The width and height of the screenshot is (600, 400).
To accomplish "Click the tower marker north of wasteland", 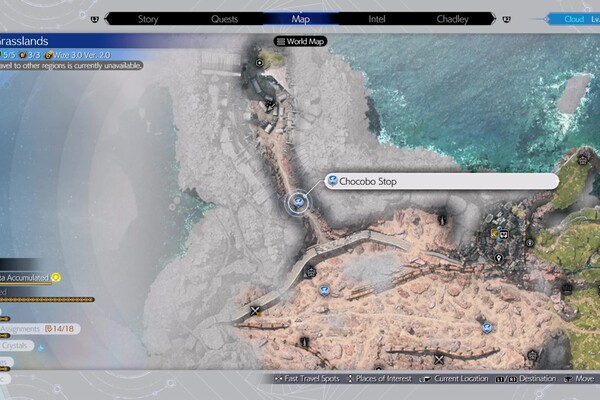I will [x=442, y=220].
